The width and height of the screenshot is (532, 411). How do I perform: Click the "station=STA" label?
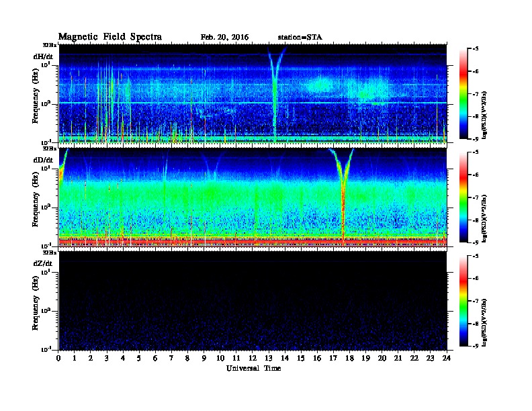click(300, 38)
